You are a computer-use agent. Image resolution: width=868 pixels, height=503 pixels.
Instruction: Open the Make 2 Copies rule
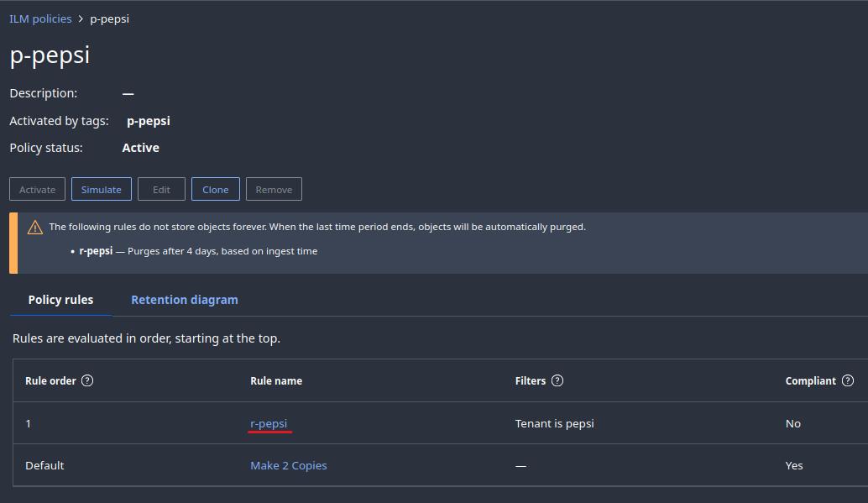289,465
